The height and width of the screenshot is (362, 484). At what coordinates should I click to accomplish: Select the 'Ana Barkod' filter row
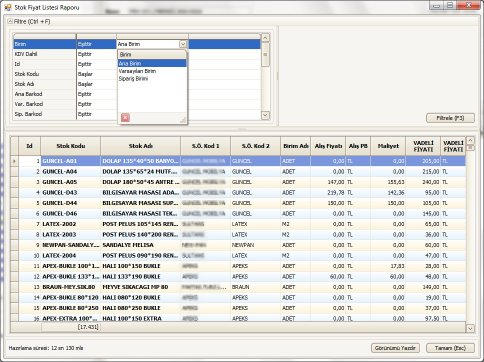[x=137, y=94]
